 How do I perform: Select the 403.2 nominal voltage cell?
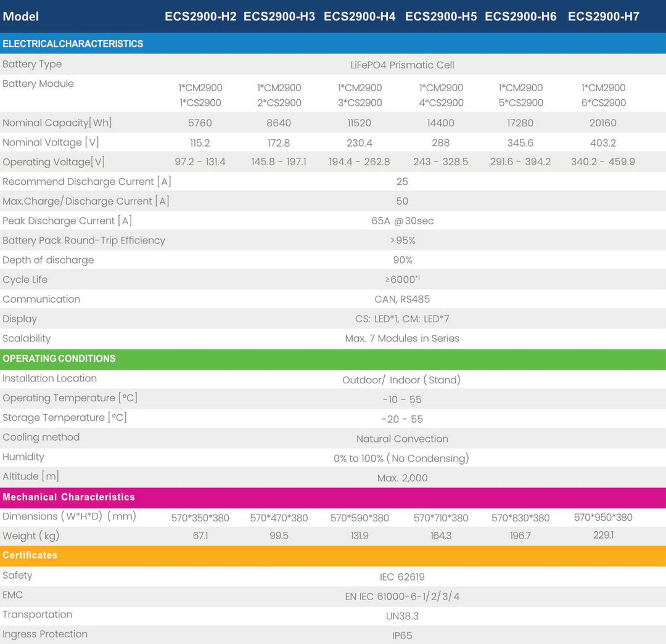coord(603,143)
